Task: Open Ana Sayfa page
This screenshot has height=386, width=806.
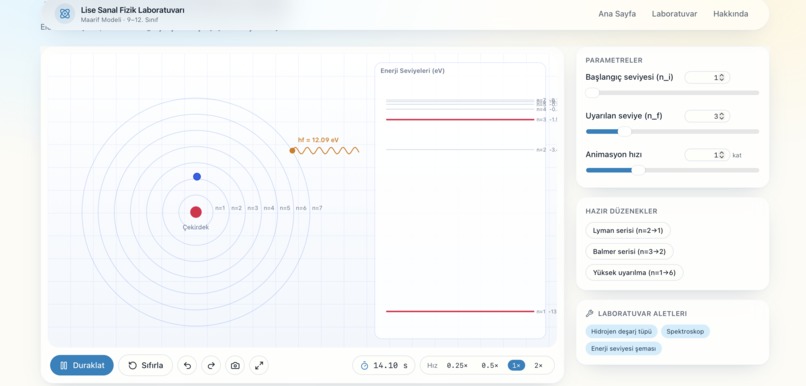Action: point(617,14)
